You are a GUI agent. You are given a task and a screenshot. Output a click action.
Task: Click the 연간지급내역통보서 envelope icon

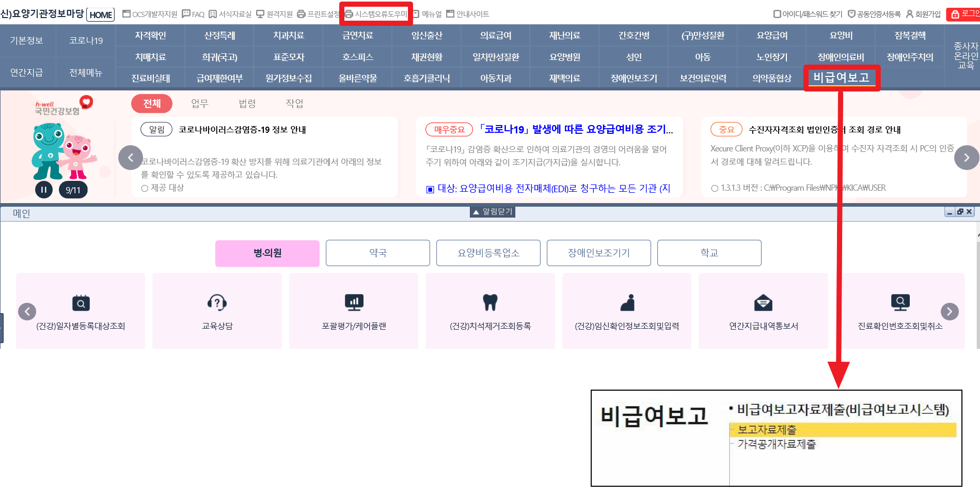tap(763, 303)
